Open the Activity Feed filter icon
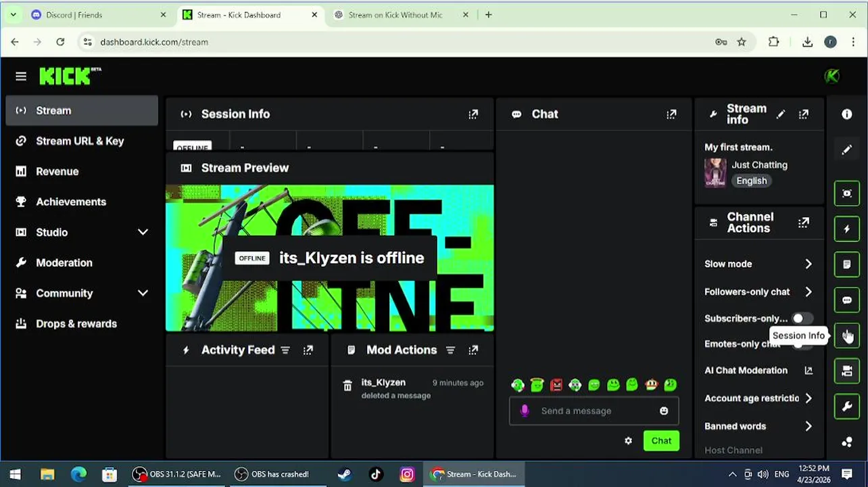Screen dimensions: 868x487 point(285,350)
